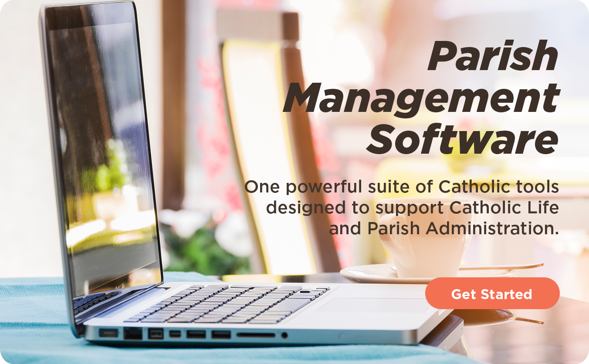Screen dimensions: 589x364
Task: Select the Catholic tools description text
Action: click(x=401, y=207)
